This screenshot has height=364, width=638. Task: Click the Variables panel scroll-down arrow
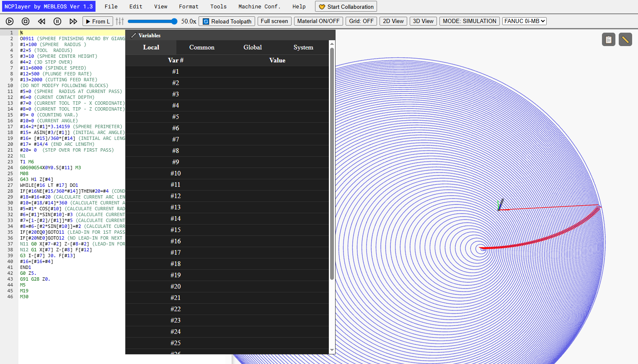coord(332,350)
